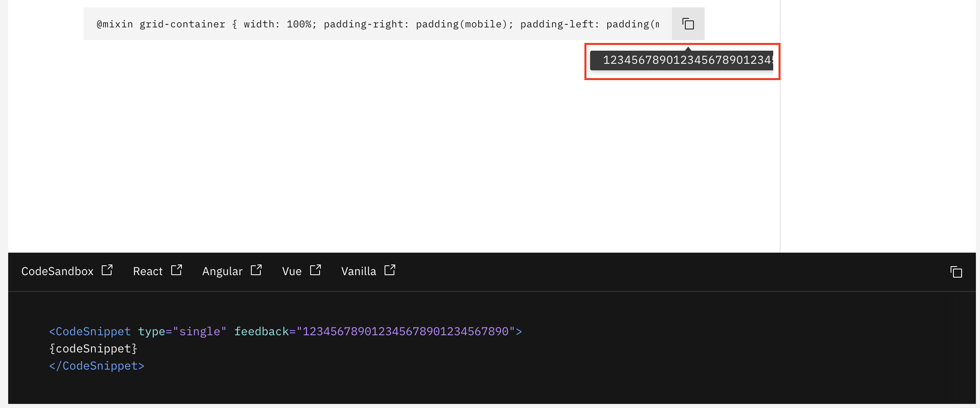
Task: Open the Vue framework example
Action: coord(291,271)
